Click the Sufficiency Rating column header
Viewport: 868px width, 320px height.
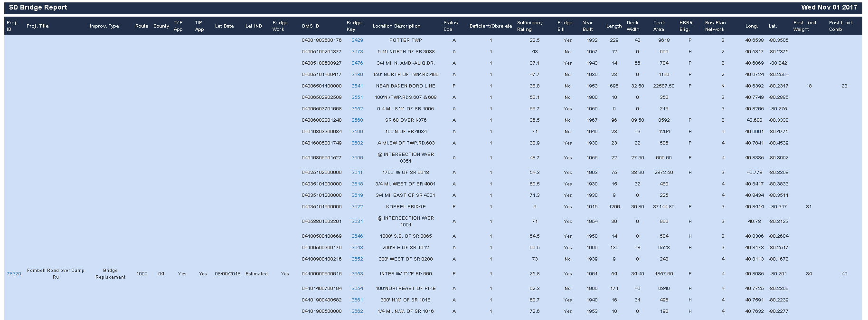coord(529,26)
